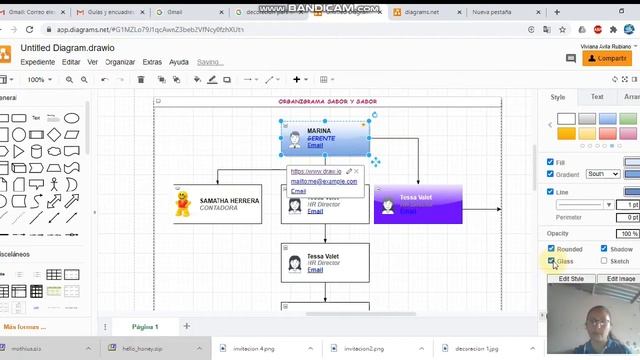Open line color pencil tool
Screen dimensions: 640x360
click(212, 80)
